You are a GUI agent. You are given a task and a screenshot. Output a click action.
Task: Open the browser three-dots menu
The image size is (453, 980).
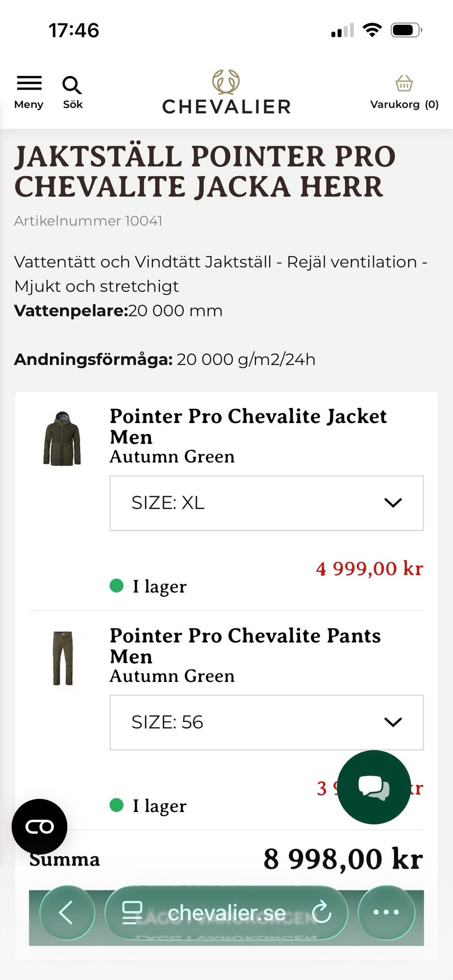point(386,913)
